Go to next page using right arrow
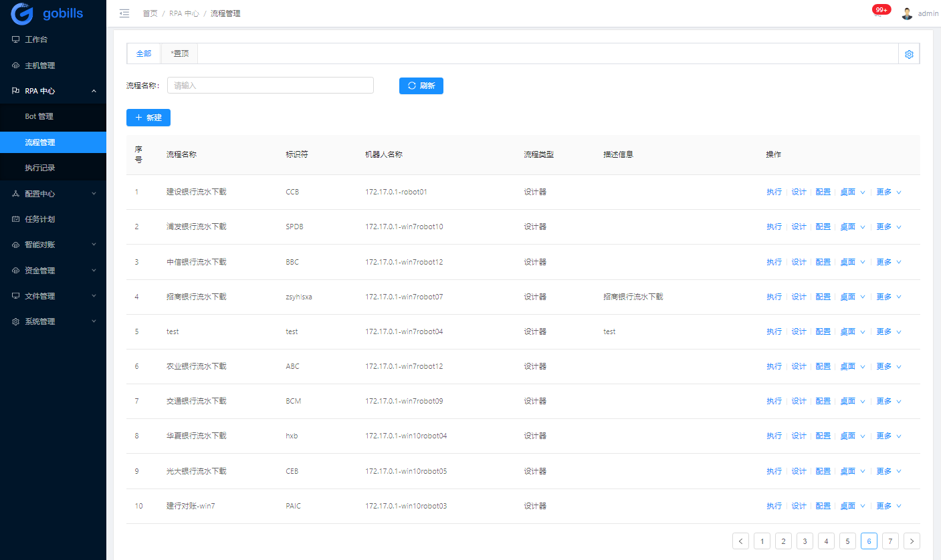Image resolution: width=941 pixels, height=560 pixels. point(912,541)
